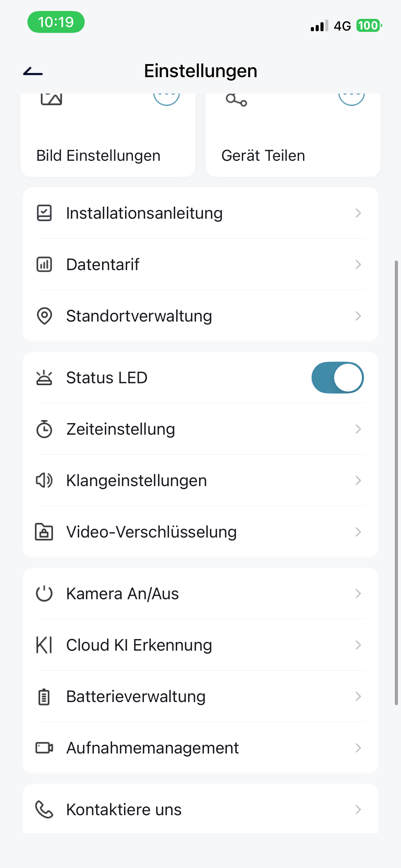Expand Cloud KI Erkennung chevron
401x868 pixels.
click(x=358, y=645)
